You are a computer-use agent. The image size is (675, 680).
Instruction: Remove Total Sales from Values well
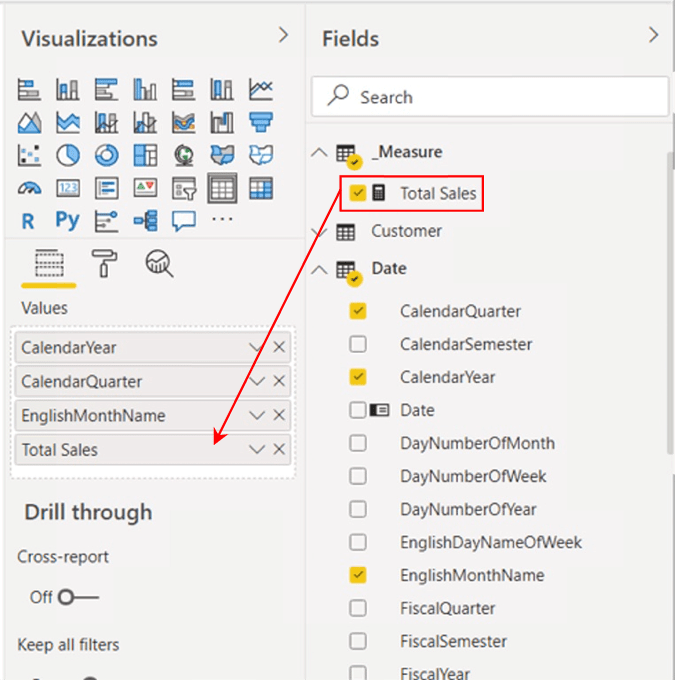tap(279, 450)
